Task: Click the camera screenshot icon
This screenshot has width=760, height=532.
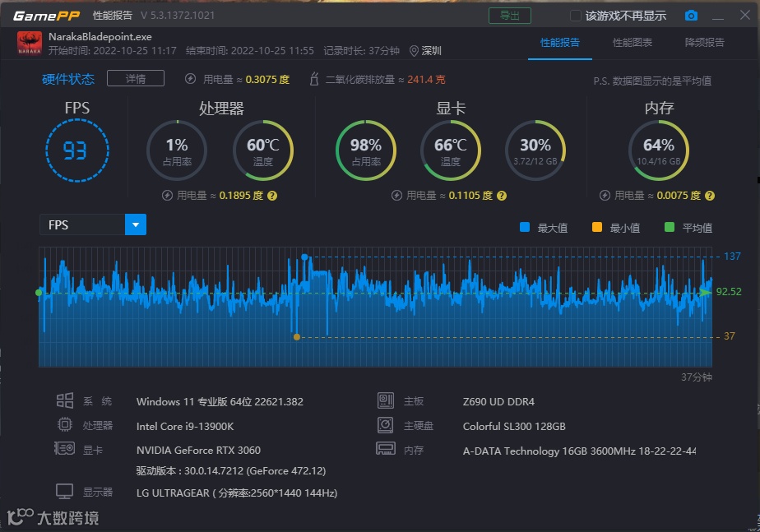Action: click(691, 16)
